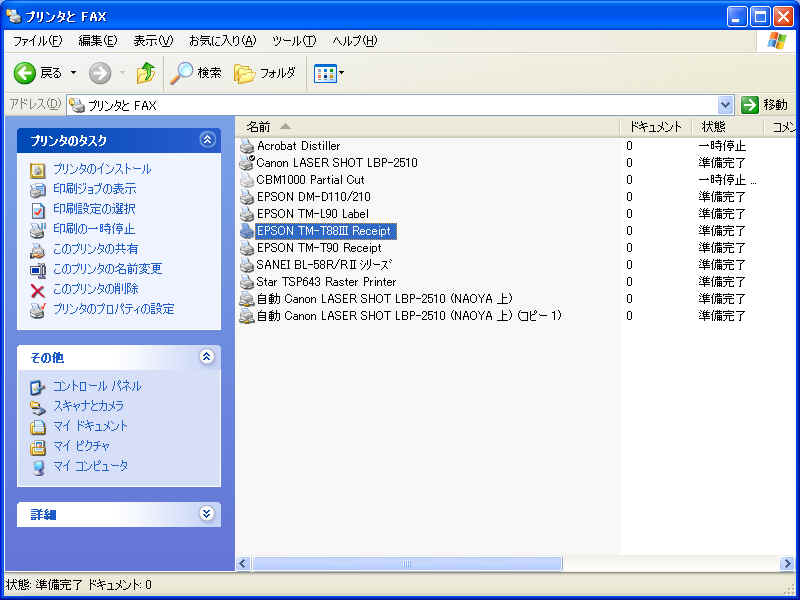Viewport: 800px width, 600px height.
Task: Click the SANEI BL-58R/RII printer icon
Action: point(247,265)
